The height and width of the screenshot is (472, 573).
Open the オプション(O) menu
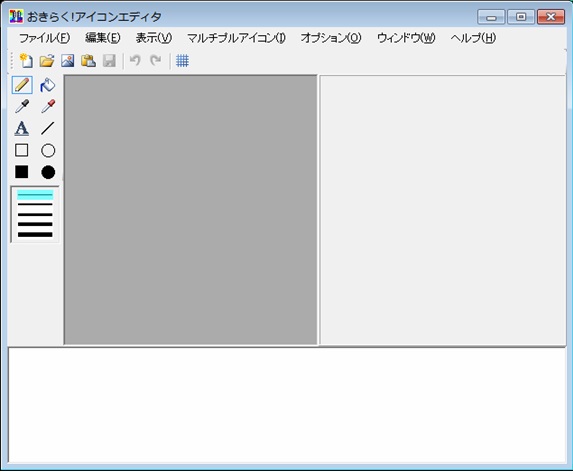(x=331, y=38)
